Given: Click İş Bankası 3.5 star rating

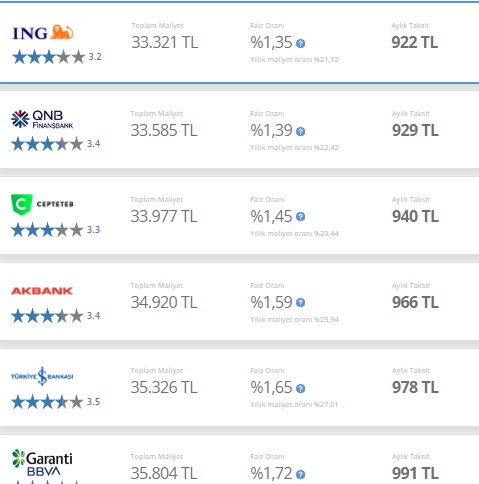Looking at the screenshot, I should [x=56, y=402].
